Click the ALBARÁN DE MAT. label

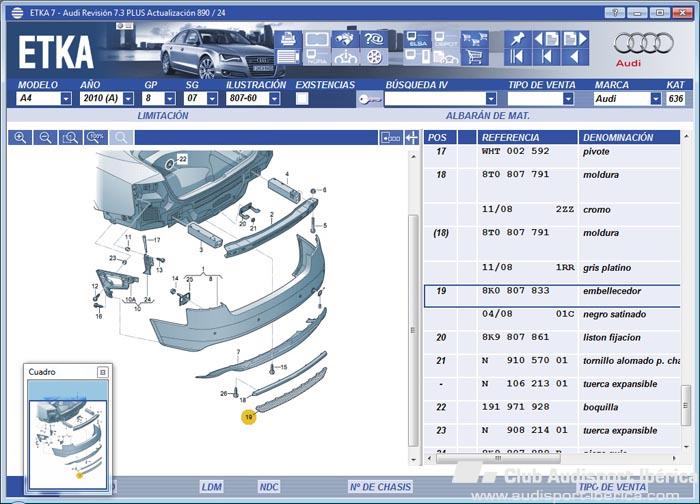click(x=488, y=116)
